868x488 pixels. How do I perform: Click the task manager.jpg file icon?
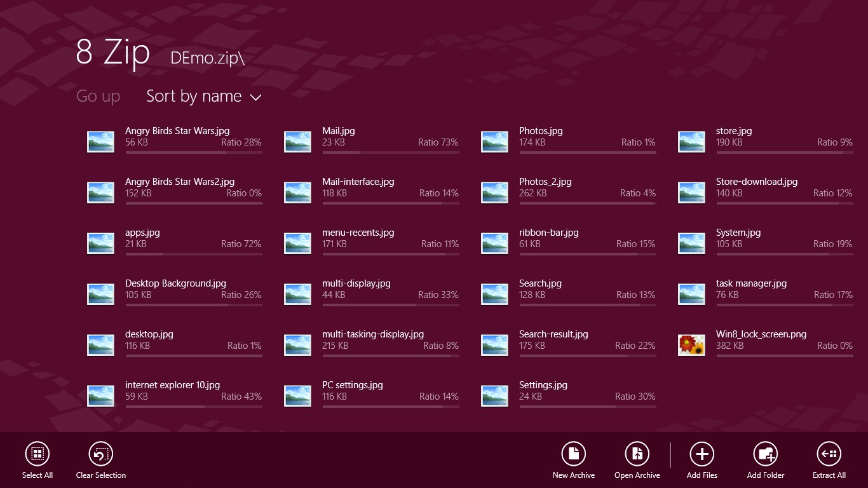(x=691, y=294)
